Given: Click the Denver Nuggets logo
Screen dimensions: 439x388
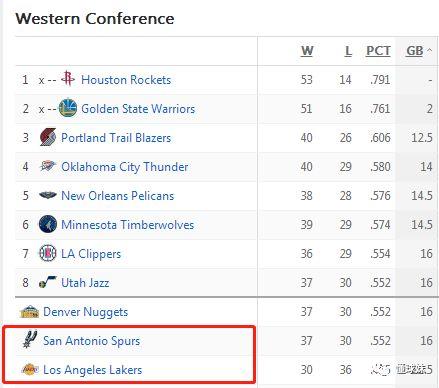Looking at the screenshot, I should [x=29, y=312].
